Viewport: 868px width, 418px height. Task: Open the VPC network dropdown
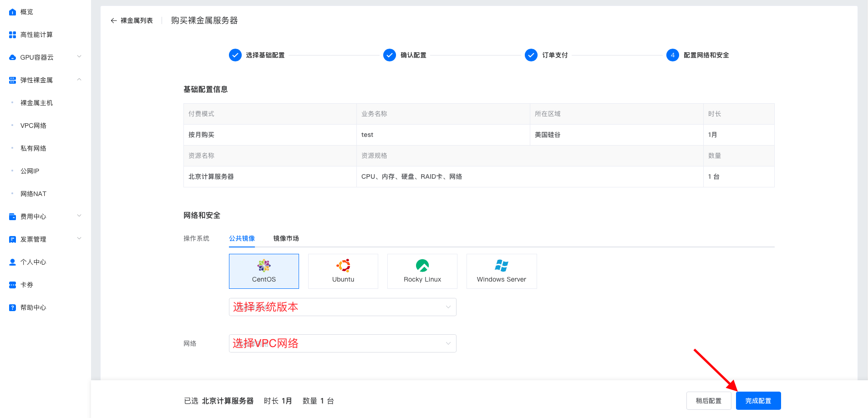tap(342, 343)
